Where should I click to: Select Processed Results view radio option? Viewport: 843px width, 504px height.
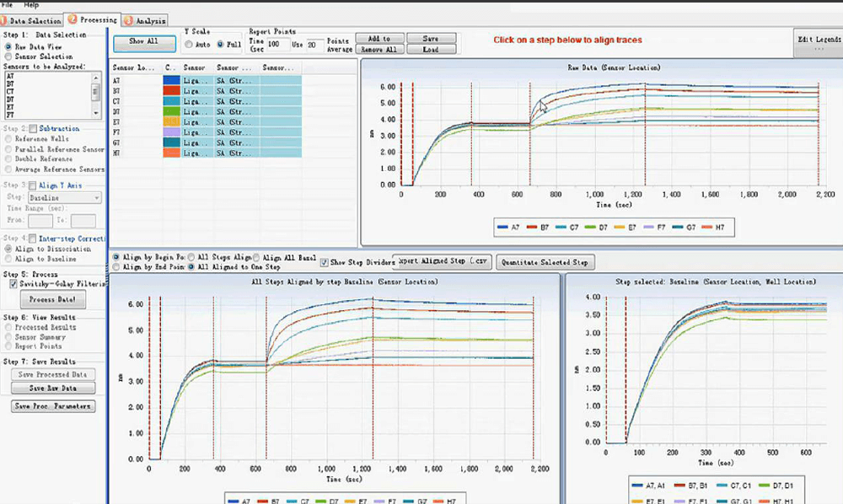click(8, 327)
